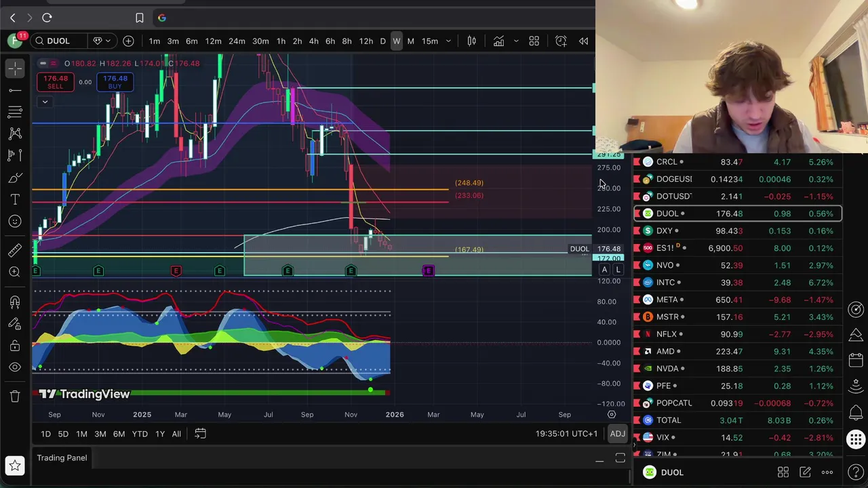Open the diamond plan dropdown beside DUOL
This screenshot has width=868, height=488.
click(x=102, y=41)
